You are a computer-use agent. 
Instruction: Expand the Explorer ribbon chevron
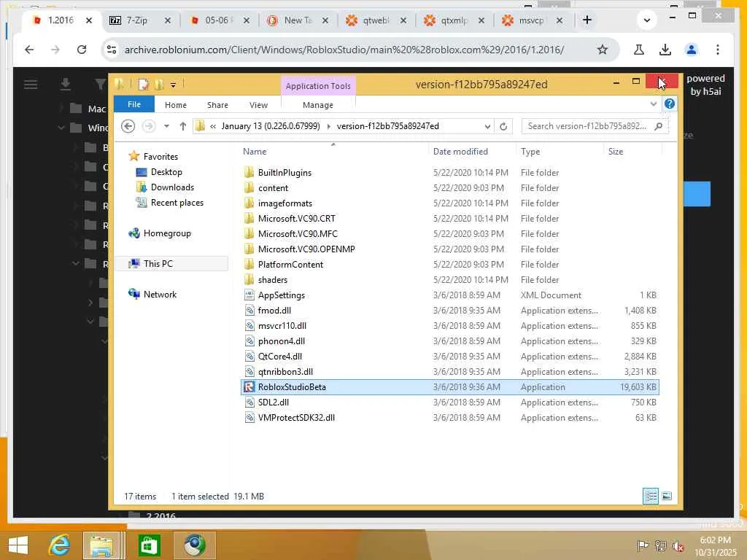tap(653, 104)
